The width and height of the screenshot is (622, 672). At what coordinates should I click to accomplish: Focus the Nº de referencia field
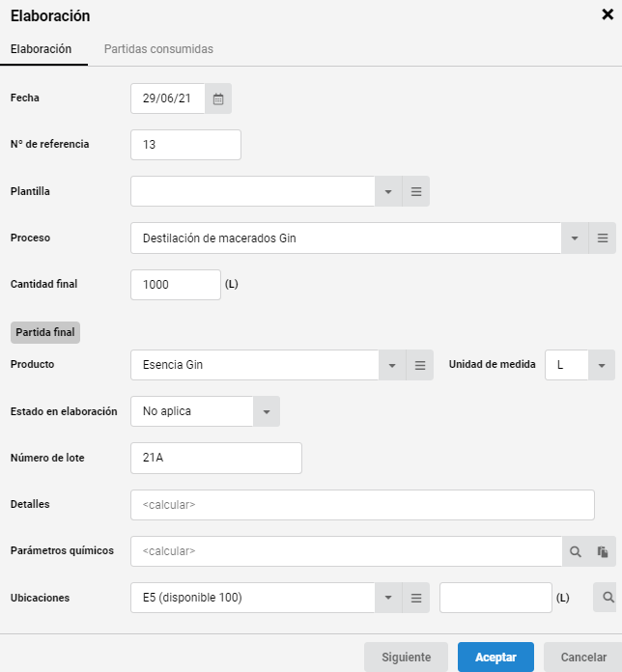(x=185, y=145)
